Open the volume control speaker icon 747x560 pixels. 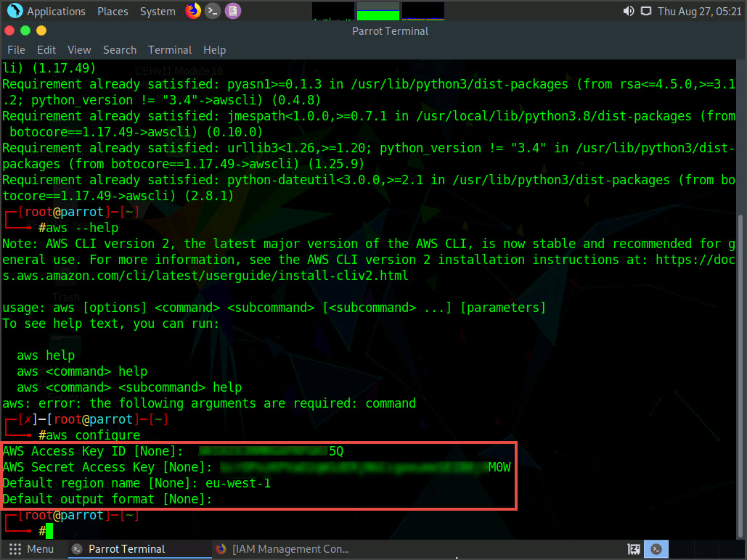(628, 11)
